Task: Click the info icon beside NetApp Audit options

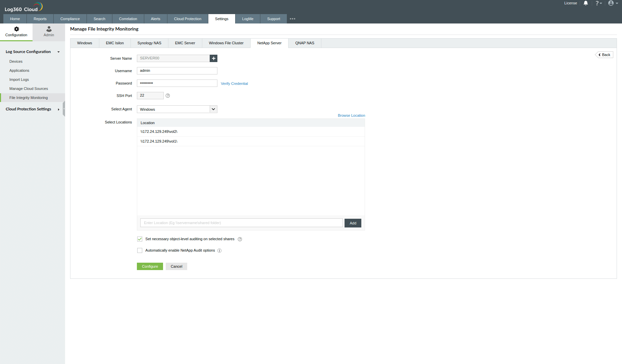Action: [219, 251]
